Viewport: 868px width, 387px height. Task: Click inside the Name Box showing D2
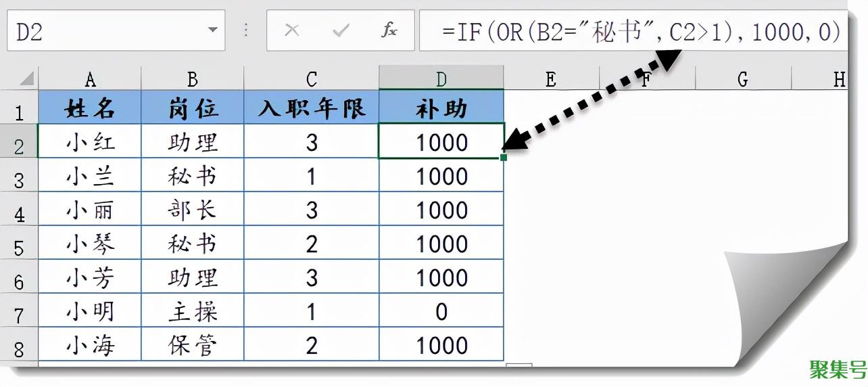pyautogui.click(x=101, y=31)
